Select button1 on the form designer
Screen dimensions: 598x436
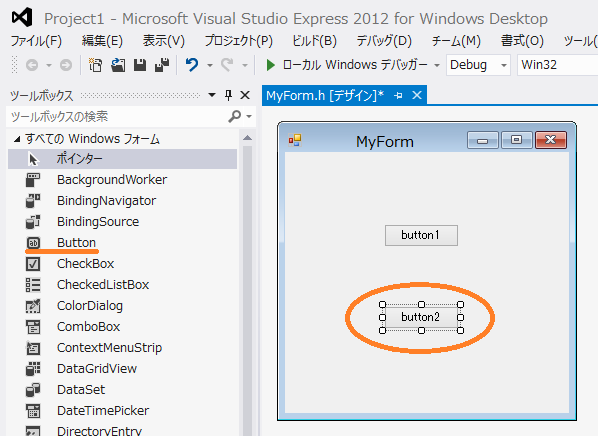coord(421,235)
